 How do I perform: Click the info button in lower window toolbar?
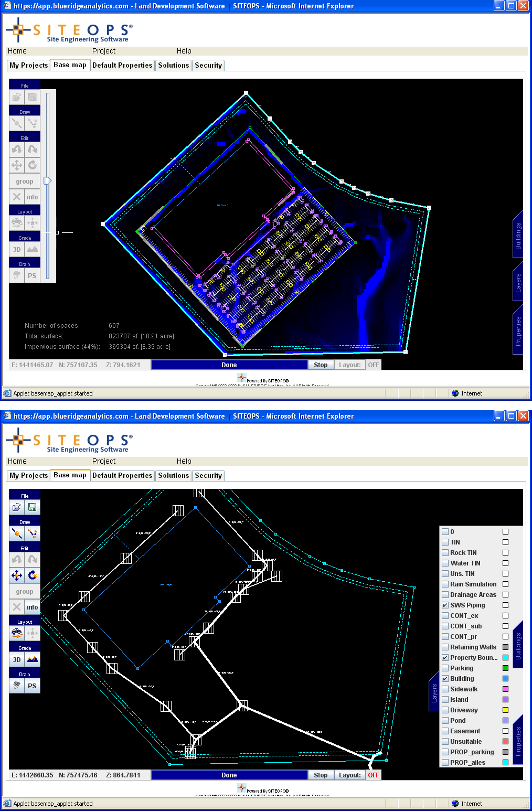(33, 607)
